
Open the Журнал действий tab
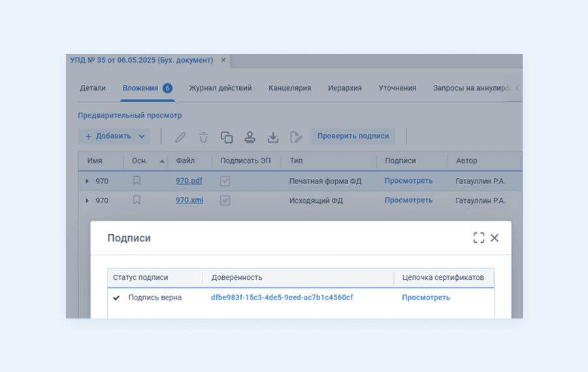221,88
